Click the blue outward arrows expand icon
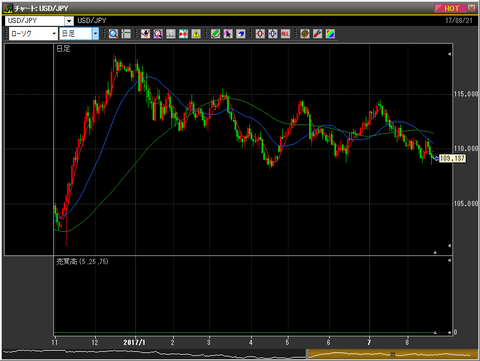 [x=273, y=34]
